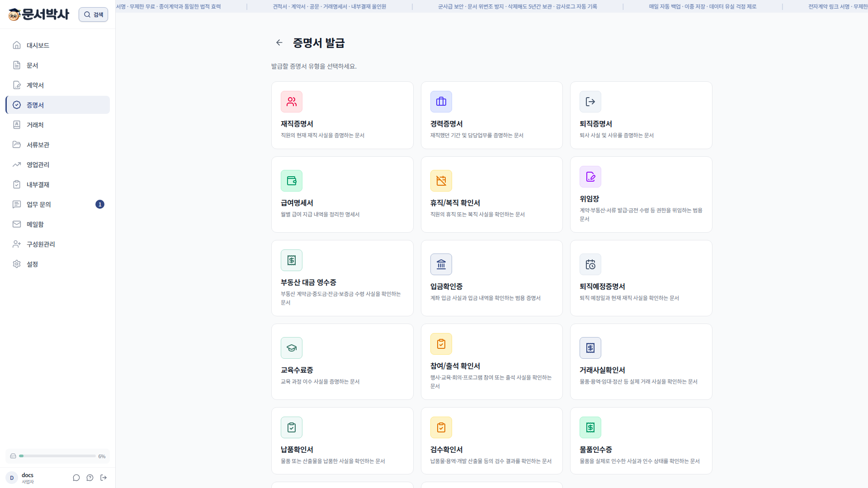This screenshot has width=868, height=488.
Task: Select the 참여/출석 확인서 clipboard icon
Action: tap(441, 344)
